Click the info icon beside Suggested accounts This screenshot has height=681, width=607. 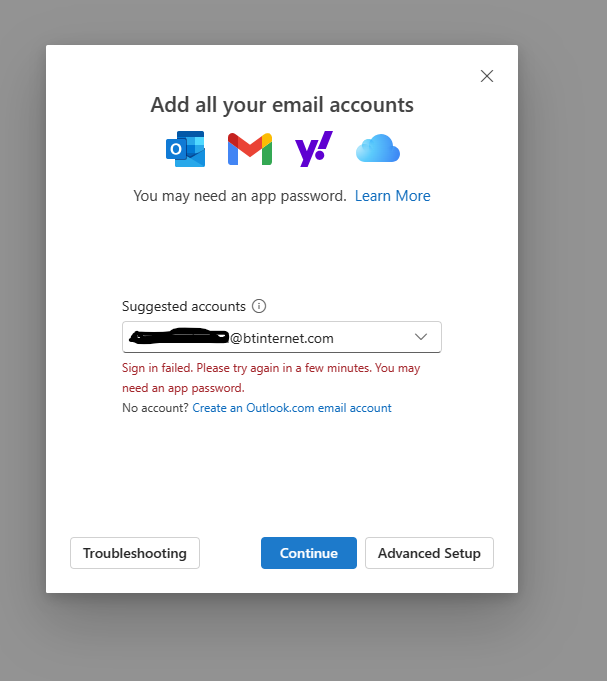click(259, 306)
